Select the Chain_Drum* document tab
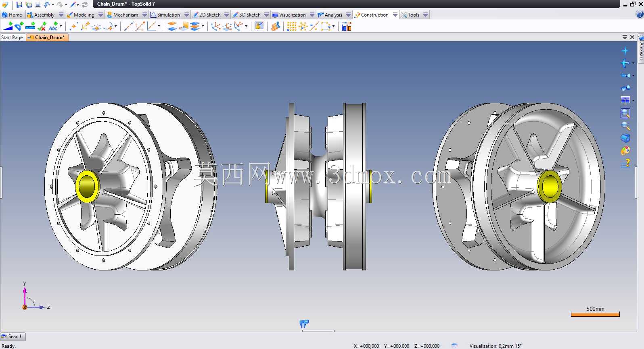This screenshot has width=644, height=349. (47, 37)
